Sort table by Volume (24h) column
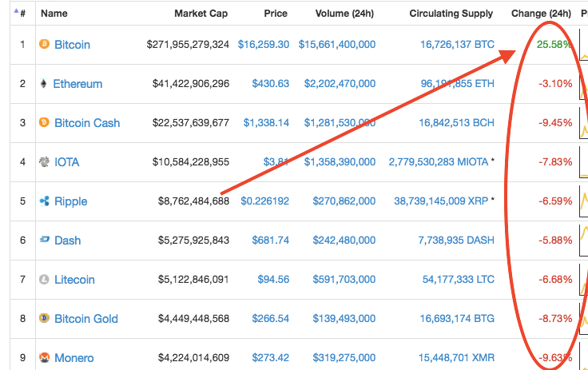588x370 pixels. click(x=344, y=14)
